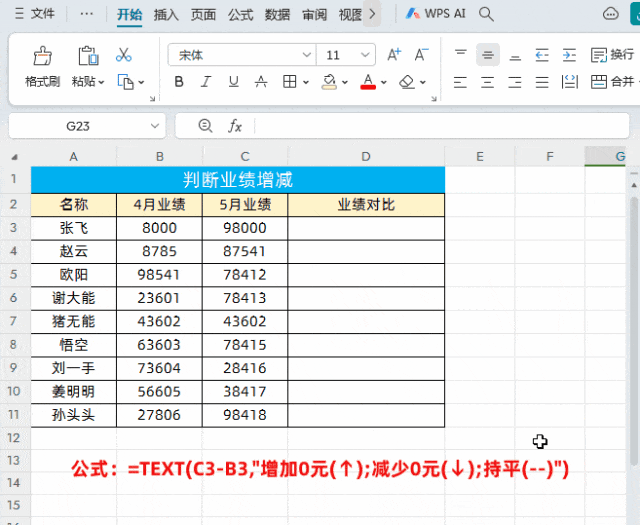Viewport: 640px width, 525px height.
Task: Open the Copy options dropdown arrow
Action: coord(141,82)
